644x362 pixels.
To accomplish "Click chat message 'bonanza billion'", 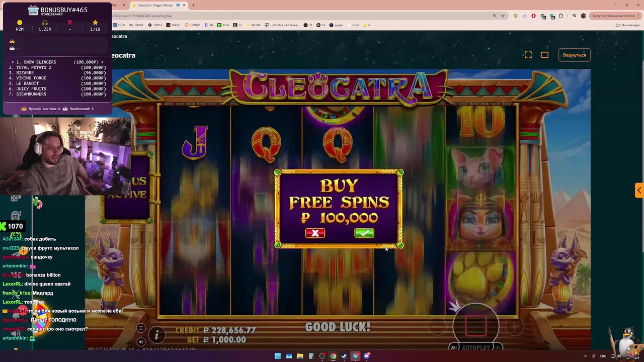I will 43,275.
